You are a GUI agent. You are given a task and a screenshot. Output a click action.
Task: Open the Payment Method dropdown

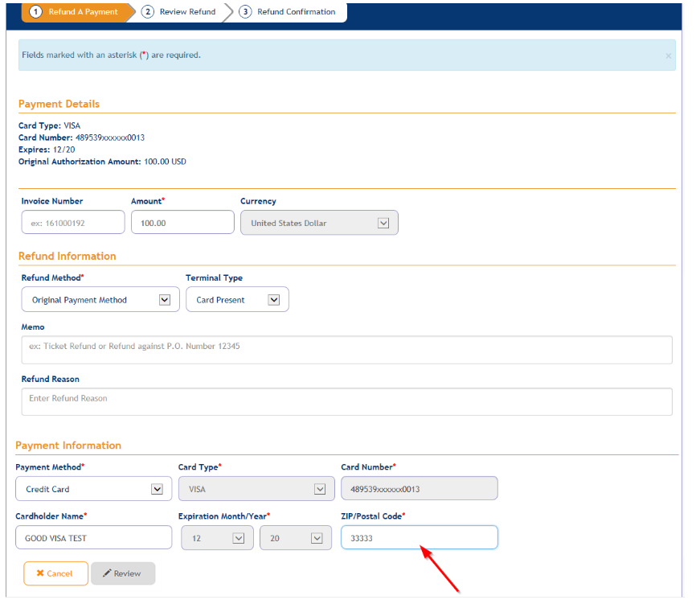(93, 489)
